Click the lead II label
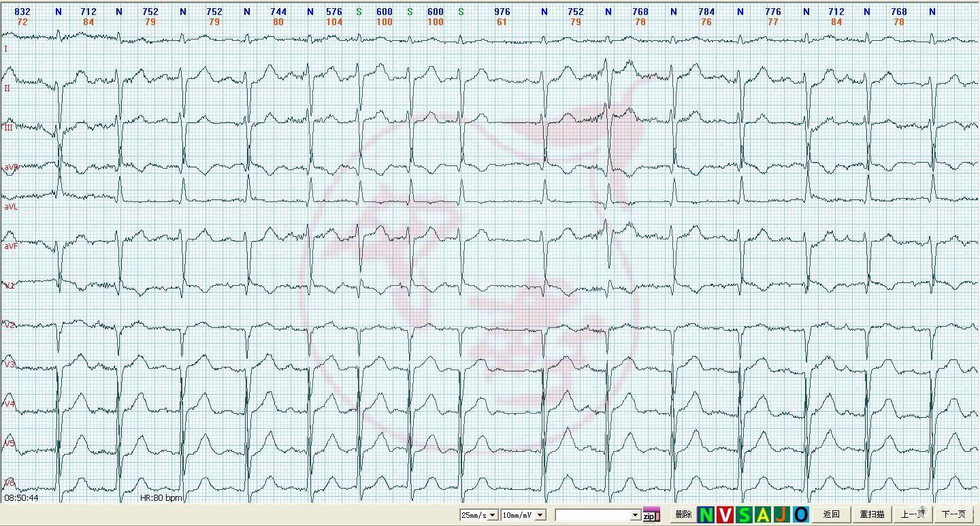This screenshot has height=526, width=980. [7, 88]
